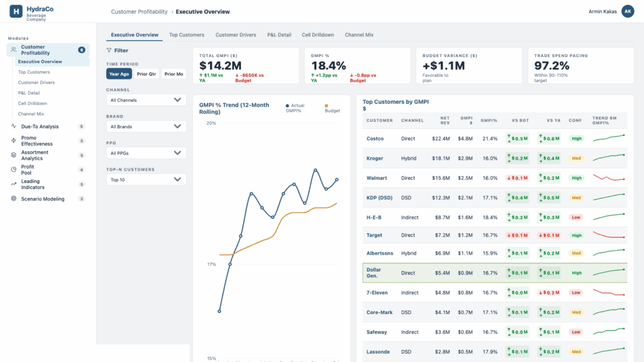Image resolution: width=644 pixels, height=362 pixels.
Task: Switch to the Customer Drivers tab
Action: [236, 35]
